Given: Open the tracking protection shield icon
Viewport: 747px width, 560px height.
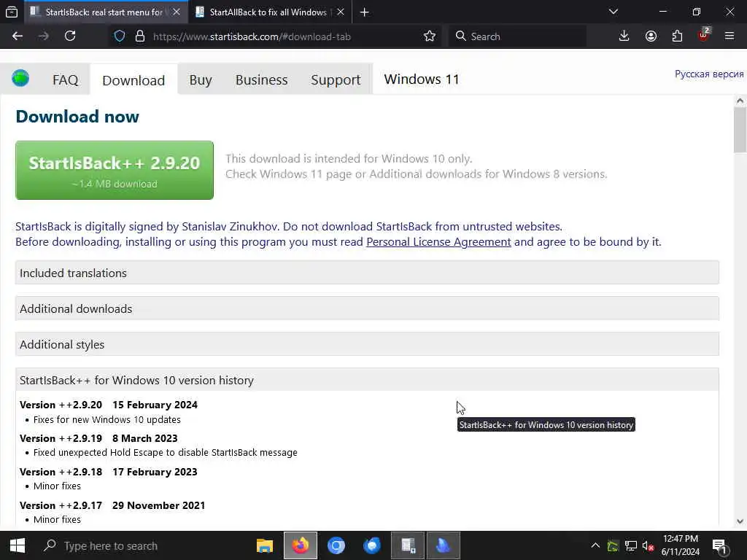Looking at the screenshot, I should [120, 36].
